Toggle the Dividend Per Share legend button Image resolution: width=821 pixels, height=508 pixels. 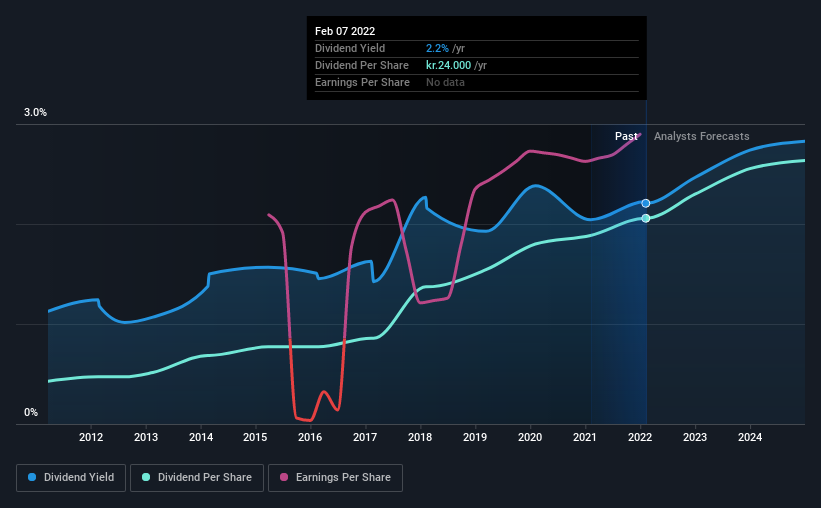[197, 478]
